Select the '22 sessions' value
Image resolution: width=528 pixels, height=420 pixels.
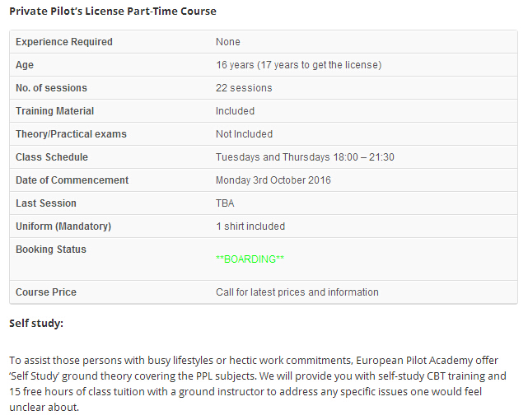[x=244, y=88]
